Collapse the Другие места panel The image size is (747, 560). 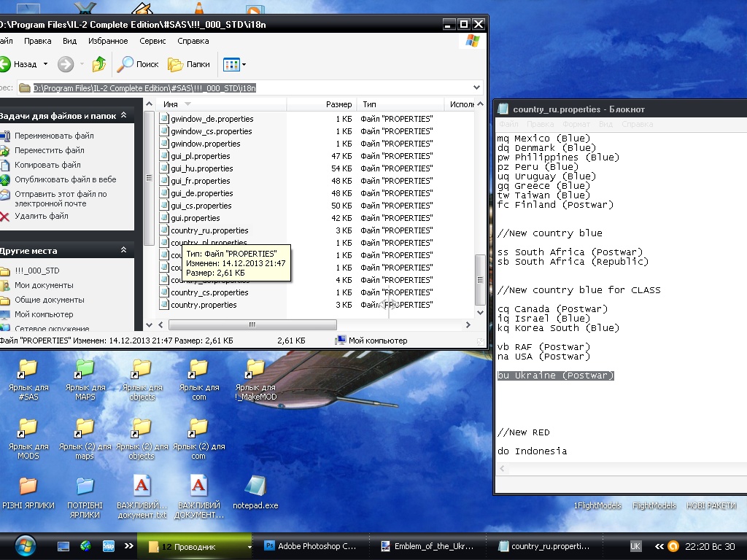click(124, 250)
